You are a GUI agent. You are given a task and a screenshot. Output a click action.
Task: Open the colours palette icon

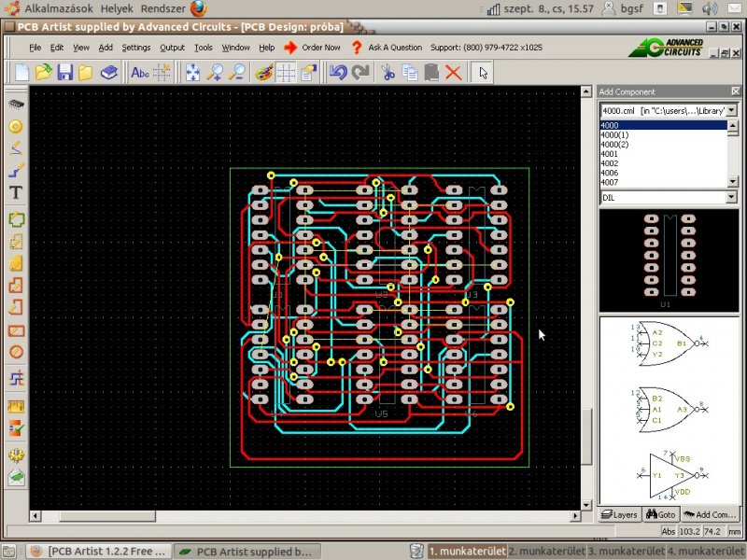264,73
